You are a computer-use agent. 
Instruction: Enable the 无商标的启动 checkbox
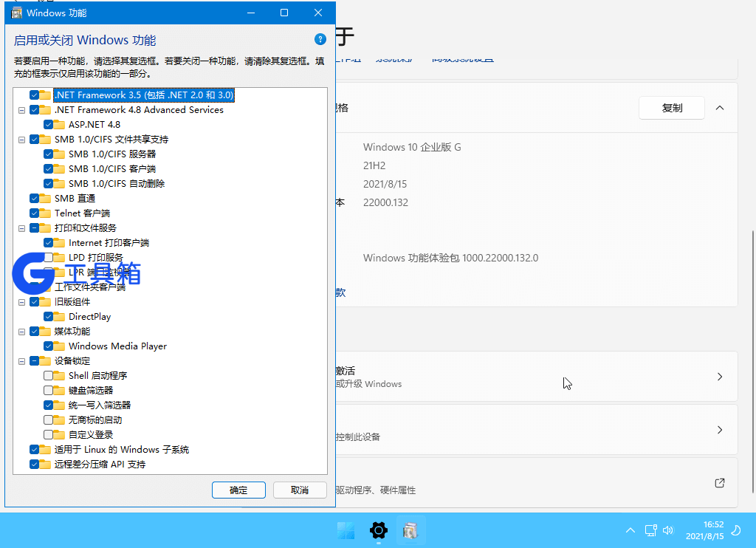click(x=48, y=419)
